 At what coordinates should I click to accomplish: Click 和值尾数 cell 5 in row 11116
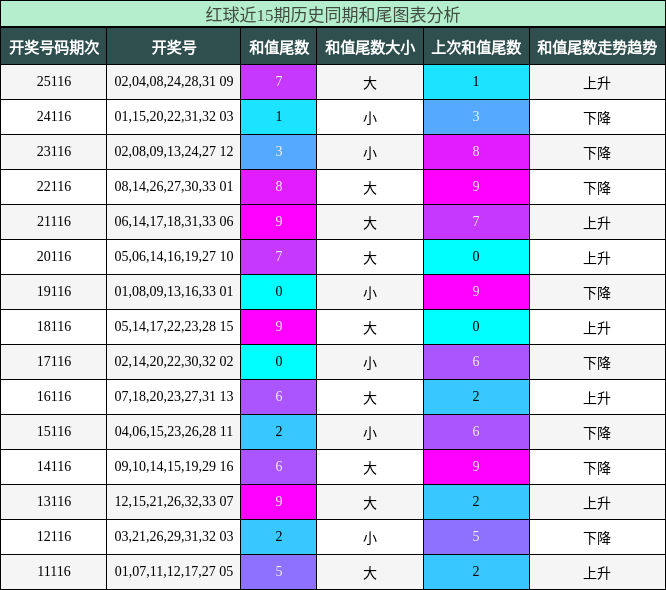pyautogui.click(x=279, y=572)
